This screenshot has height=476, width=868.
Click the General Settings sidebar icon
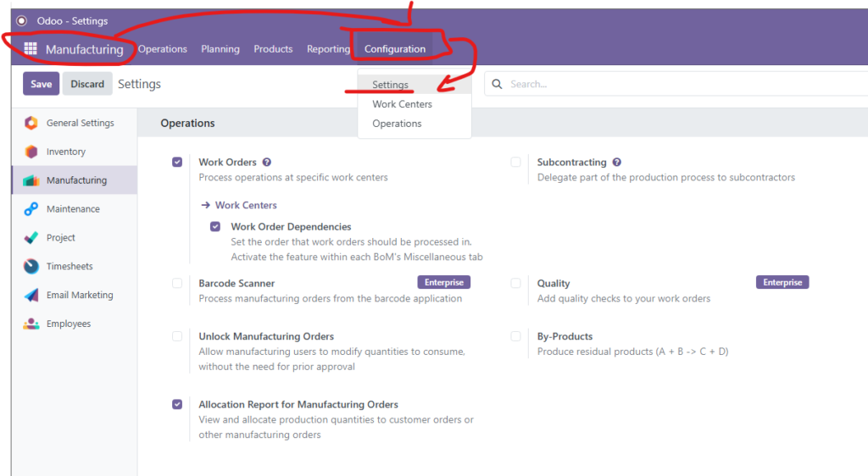click(31, 123)
